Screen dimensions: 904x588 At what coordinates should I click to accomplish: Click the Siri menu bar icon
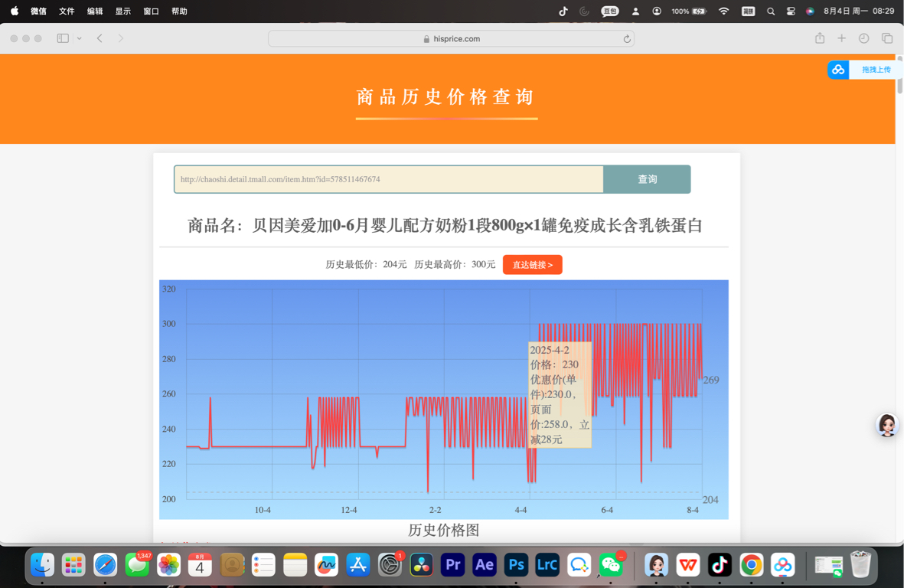(810, 11)
